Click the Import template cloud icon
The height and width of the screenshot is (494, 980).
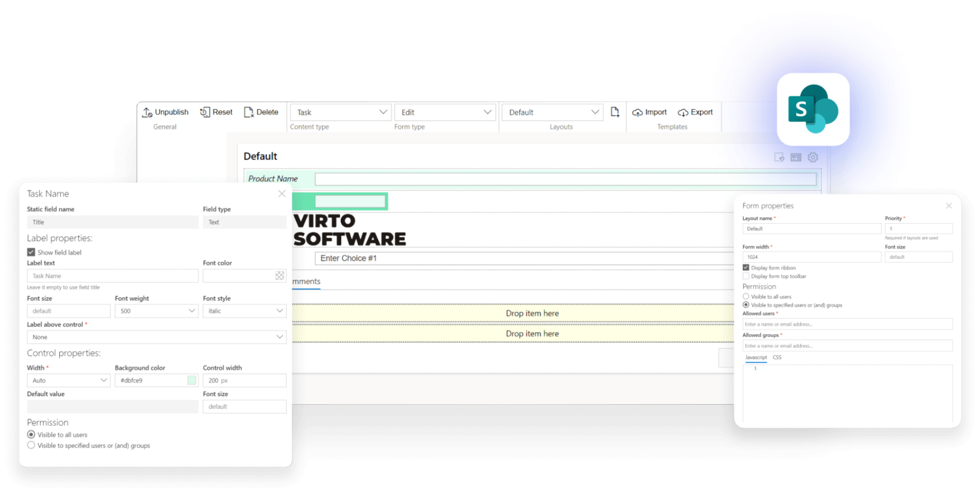[x=637, y=112]
